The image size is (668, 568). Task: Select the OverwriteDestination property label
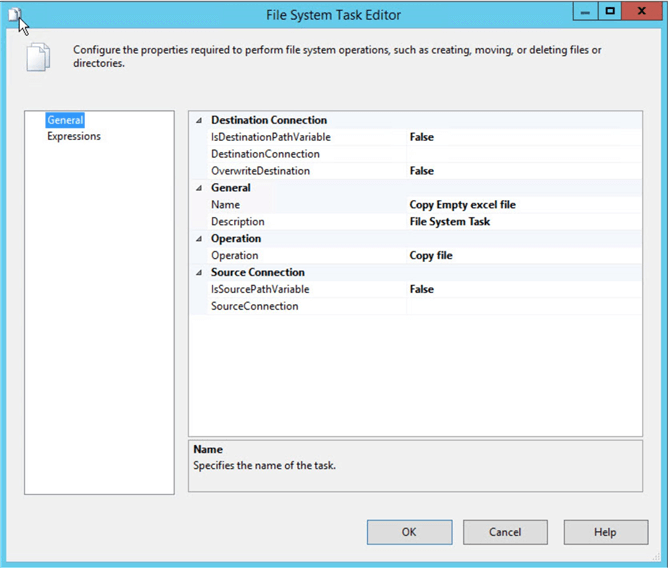click(x=260, y=171)
